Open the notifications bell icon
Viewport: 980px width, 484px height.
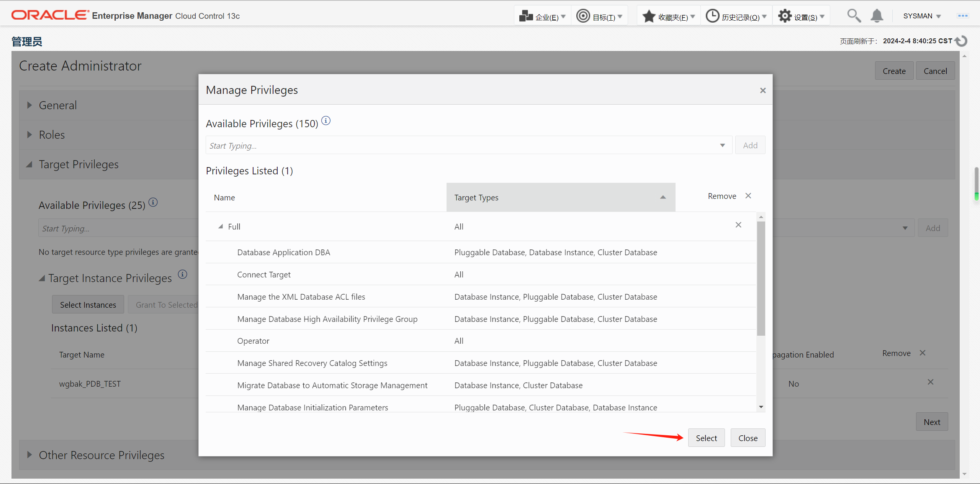pos(877,16)
